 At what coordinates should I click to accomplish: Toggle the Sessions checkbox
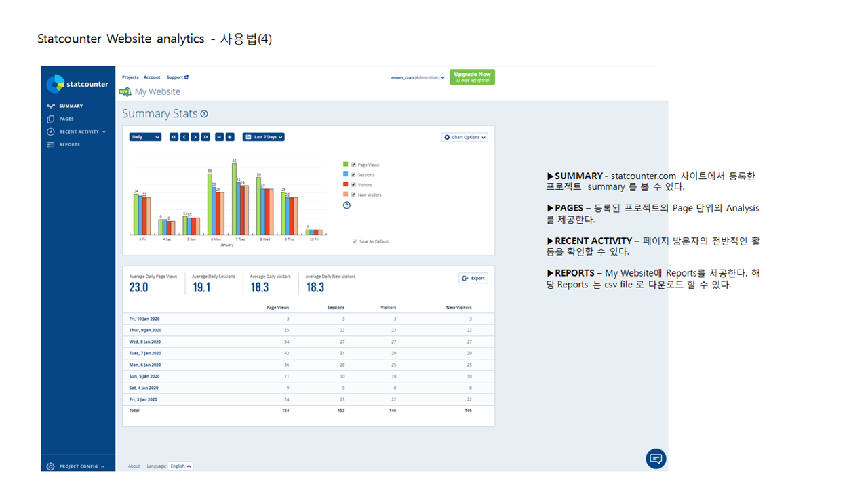[x=354, y=175]
